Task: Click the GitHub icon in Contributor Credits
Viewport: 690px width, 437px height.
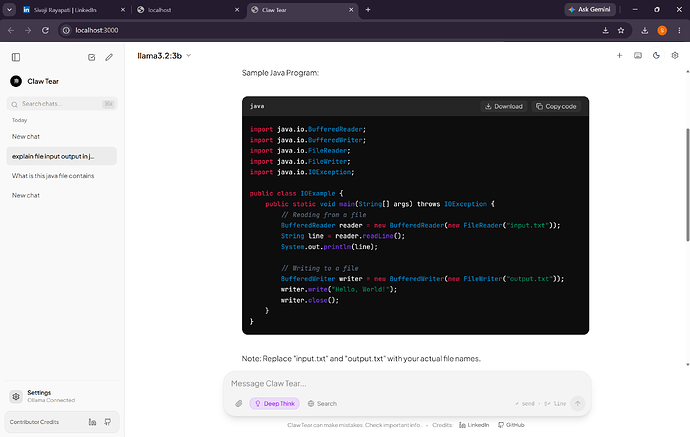Action: (108, 422)
